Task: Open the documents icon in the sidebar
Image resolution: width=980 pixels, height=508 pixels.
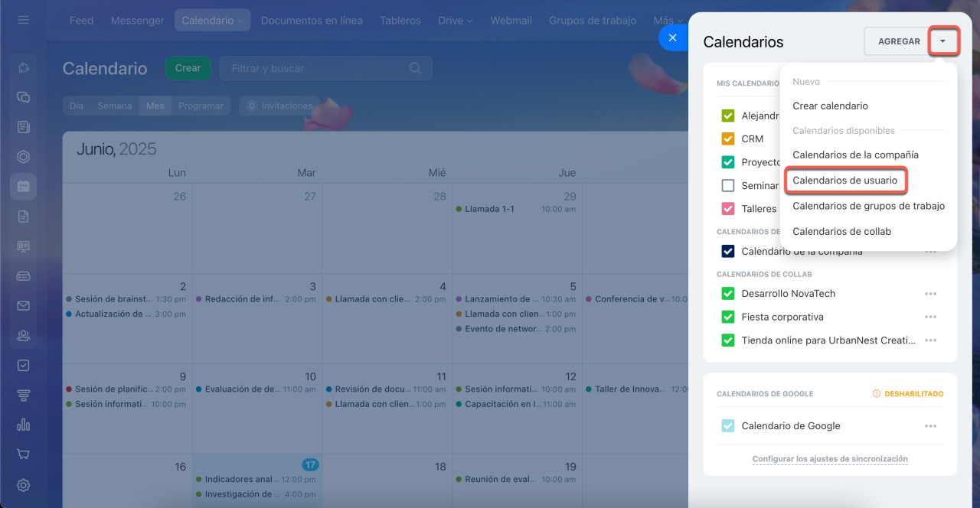Action: 23,217
